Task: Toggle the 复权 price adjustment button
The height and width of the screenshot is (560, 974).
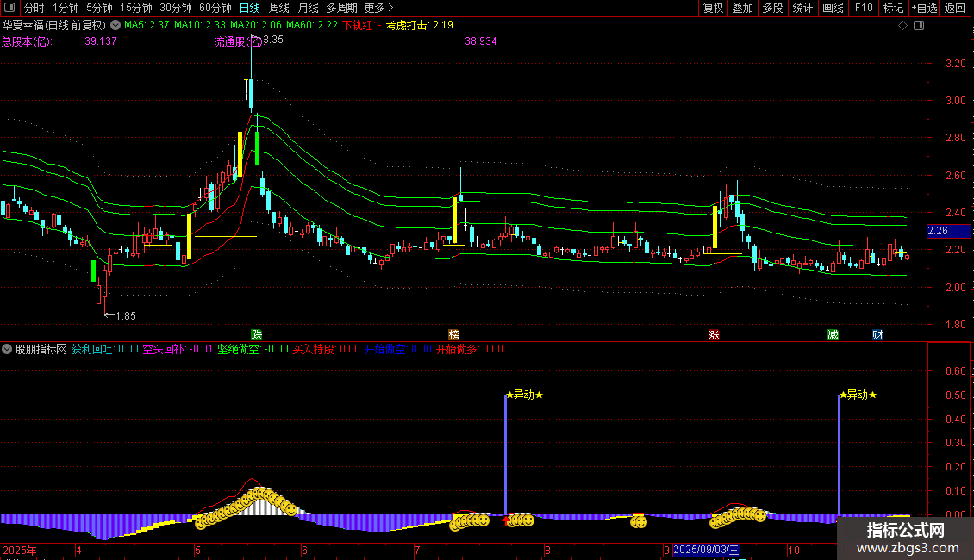Action: [713, 8]
